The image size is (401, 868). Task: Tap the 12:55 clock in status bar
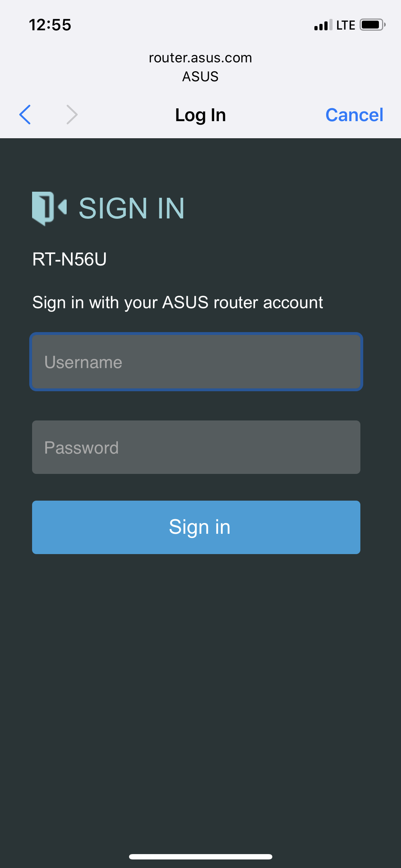coord(50,25)
